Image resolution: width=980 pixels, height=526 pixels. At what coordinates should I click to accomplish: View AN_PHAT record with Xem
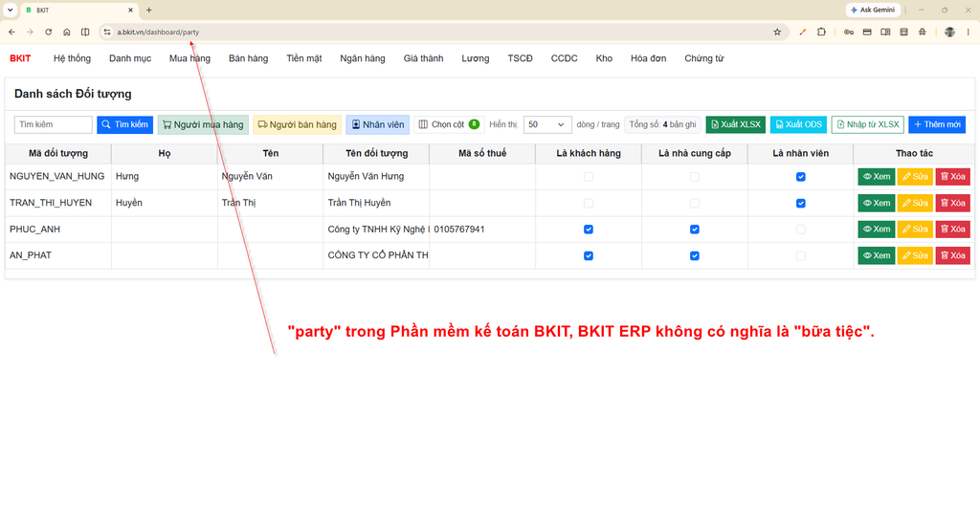tap(877, 255)
